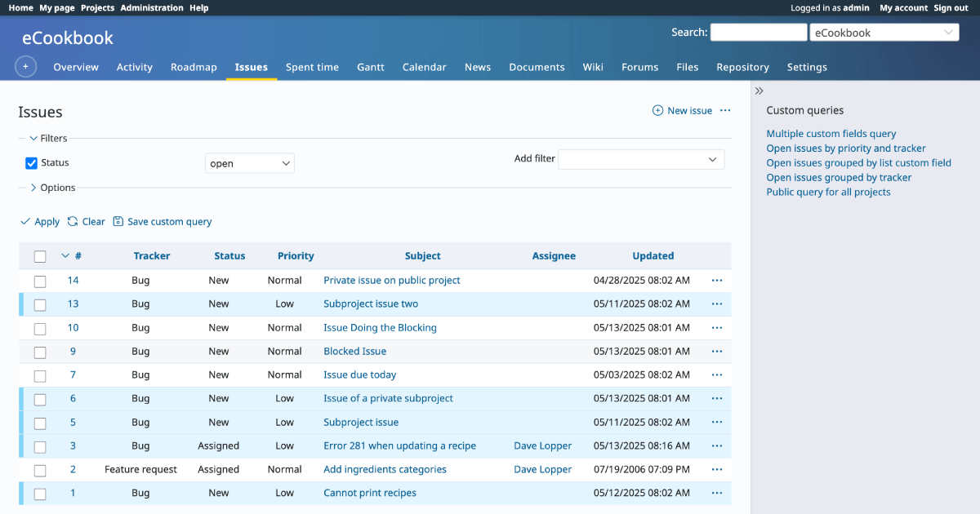Switch to the Overview tab

(x=76, y=67)
